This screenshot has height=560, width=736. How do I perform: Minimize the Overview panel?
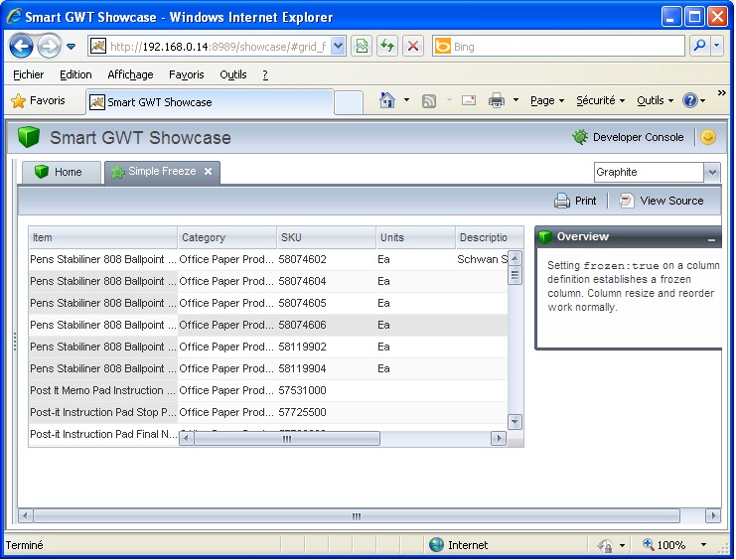(x=711, y=239)
